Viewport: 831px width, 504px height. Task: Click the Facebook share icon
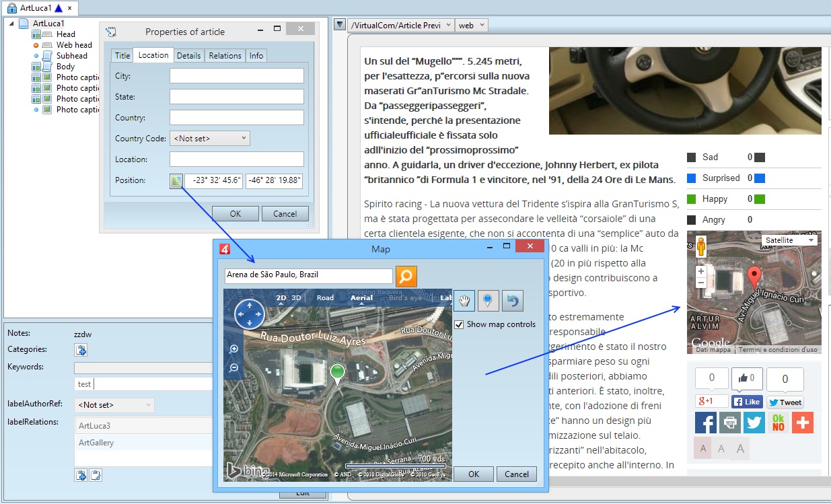[x=706, y=423]
